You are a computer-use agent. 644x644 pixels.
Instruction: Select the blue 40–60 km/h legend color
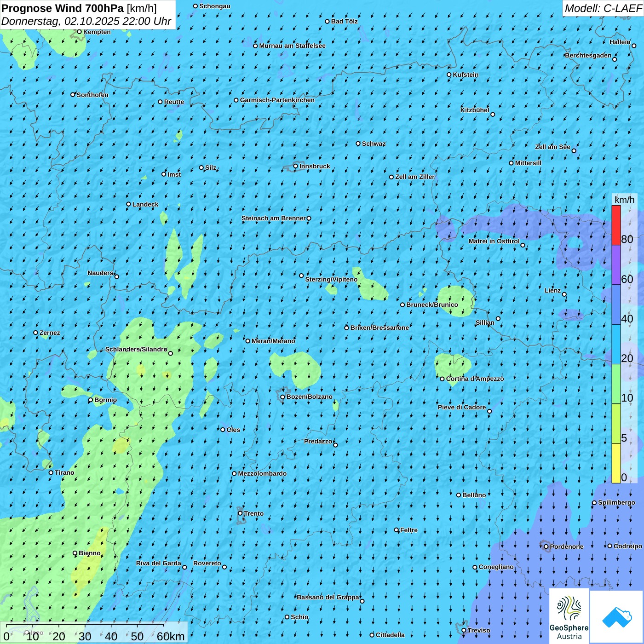click(x=616, y=305)
